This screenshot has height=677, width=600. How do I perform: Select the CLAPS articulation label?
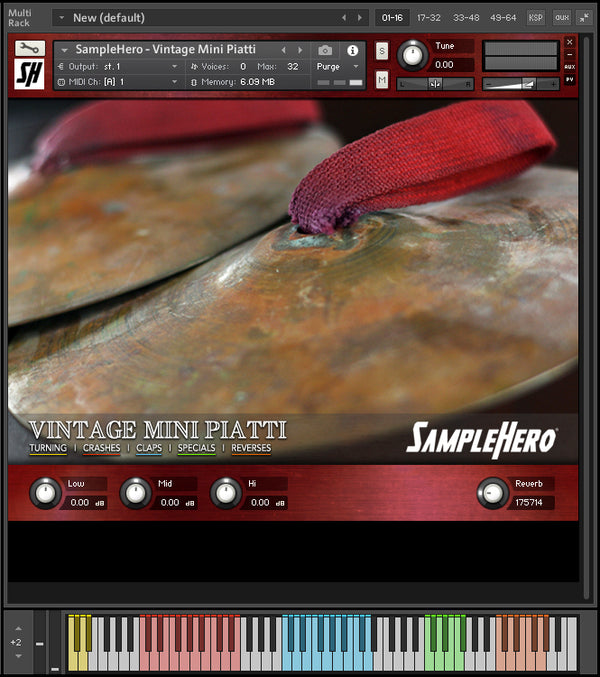point(149,448)
